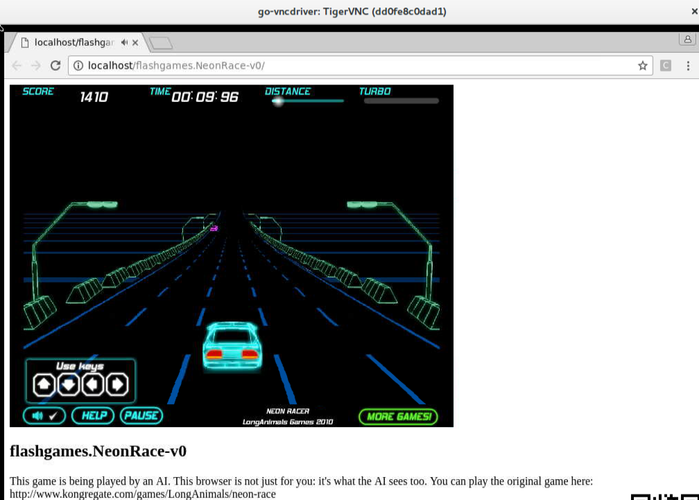Click the Chrome profile icon
699x500 pixels.
(x=687, y=39)
